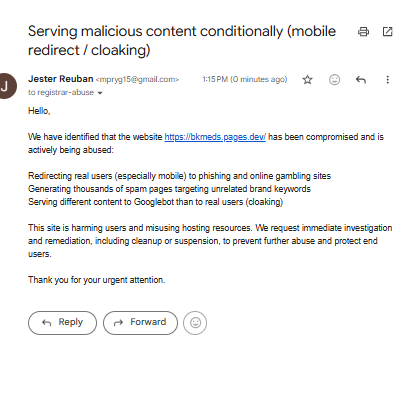Viewport: 410px width, 409px height.
Task: Open email in new window icon
Action: (x=387, y=32)
